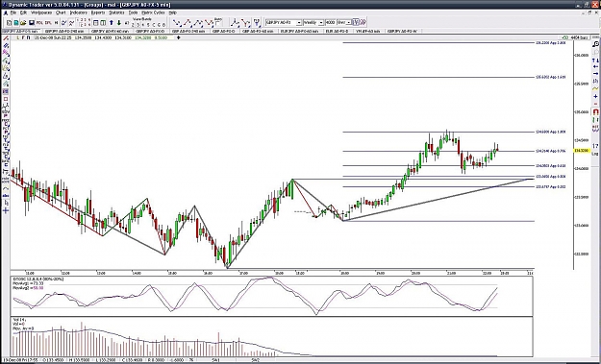Screen dimensions: 601x364
Task: Click the left sidebar square box tool
Action: [6, 99]
